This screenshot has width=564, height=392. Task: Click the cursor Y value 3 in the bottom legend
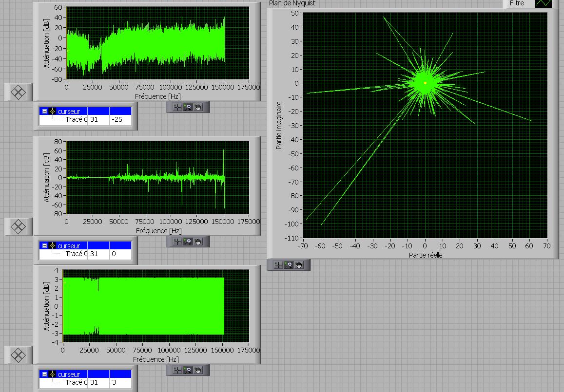click(x=114, y=383)
